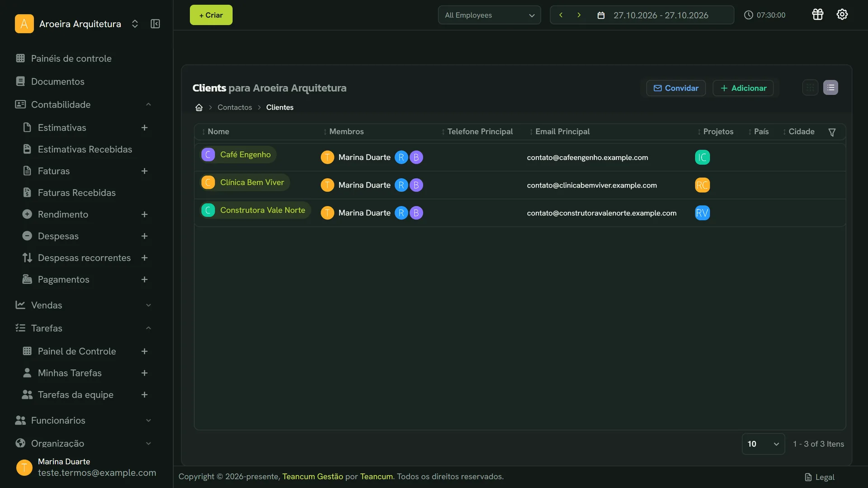Open Faturas Recebidas in sidebar
The image size is (868, 488).
tap(69, 192)
